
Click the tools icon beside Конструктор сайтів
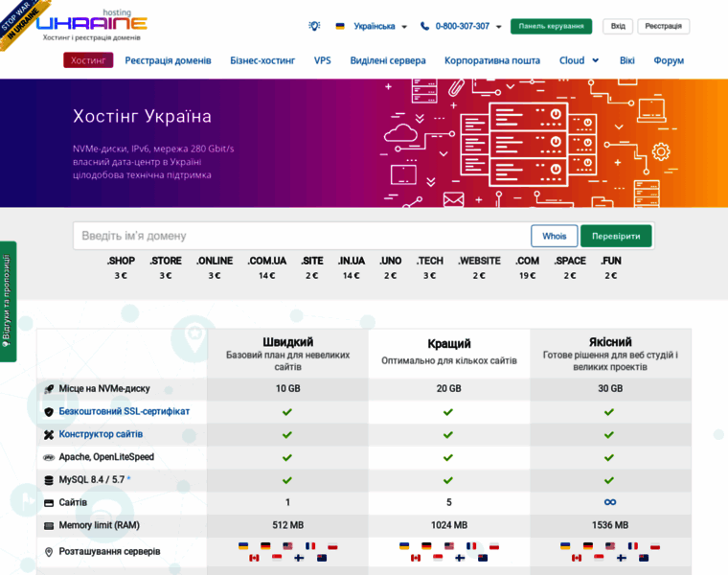click(x=49, y=435)
